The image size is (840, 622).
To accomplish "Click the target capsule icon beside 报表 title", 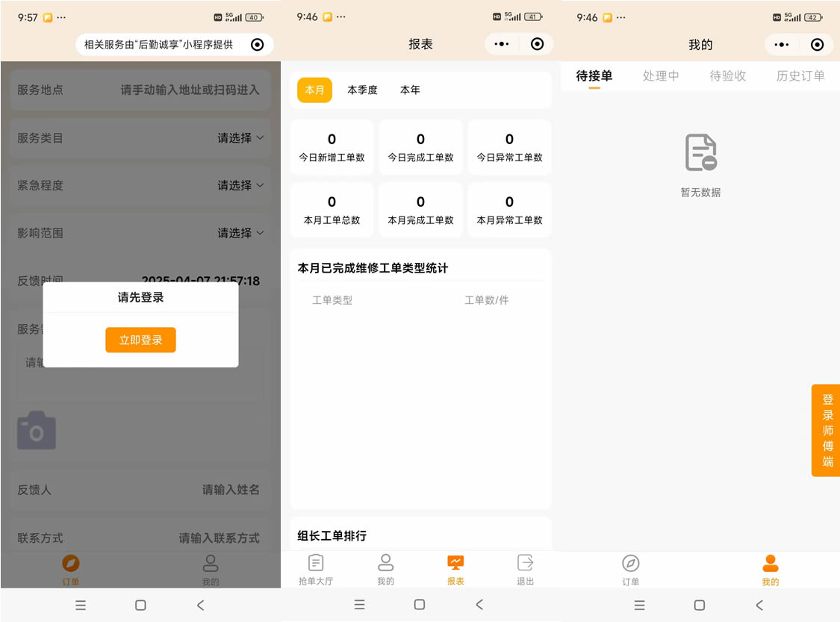I will [537, 44].
